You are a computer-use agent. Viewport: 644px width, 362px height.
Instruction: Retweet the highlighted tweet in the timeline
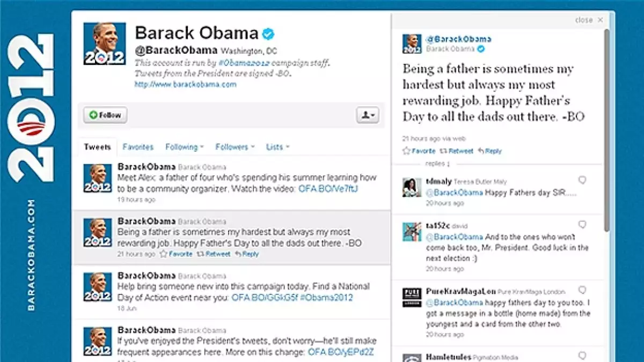(x=213, y=254)
